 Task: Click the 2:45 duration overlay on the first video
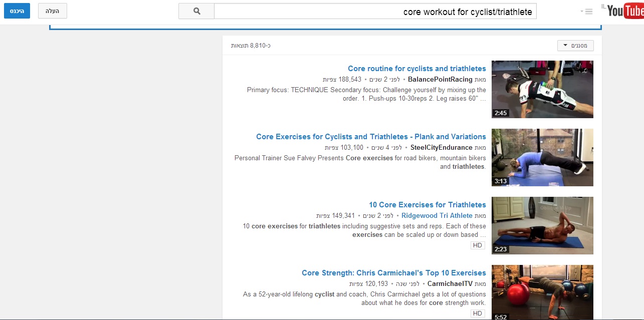click(501, 113)
